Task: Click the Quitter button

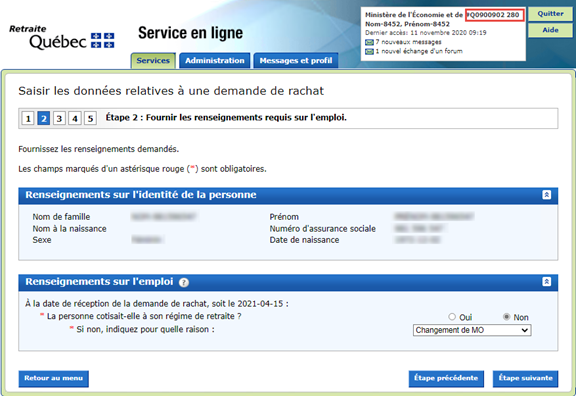Action: click(550, 14)
